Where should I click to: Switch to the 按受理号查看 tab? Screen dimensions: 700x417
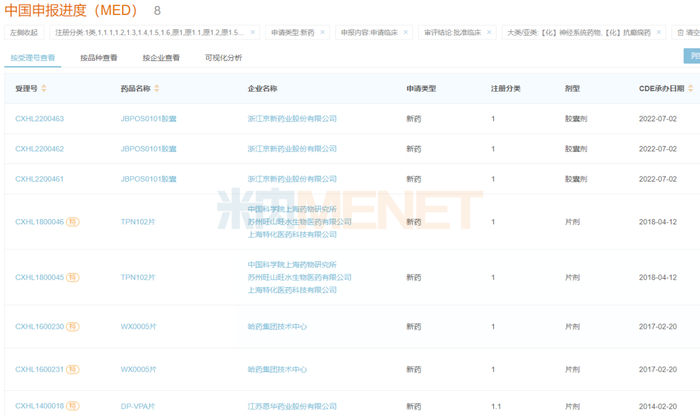pos(33,58)
